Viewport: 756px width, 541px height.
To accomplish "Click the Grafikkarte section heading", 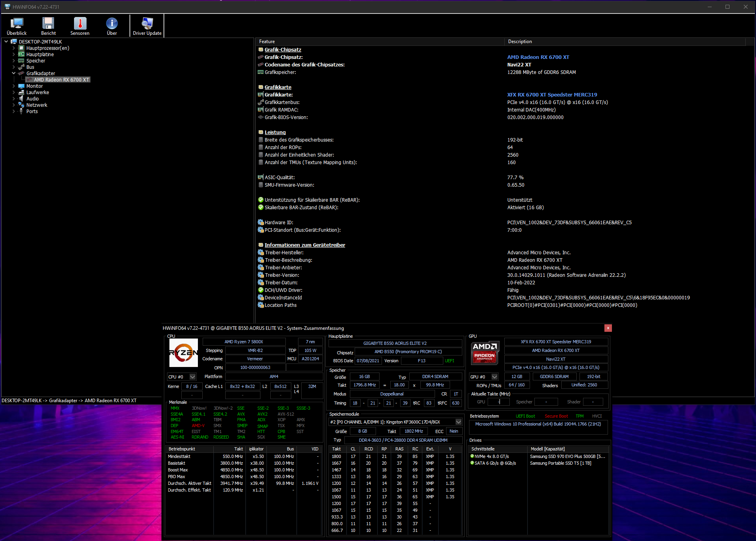I will 278,87.
